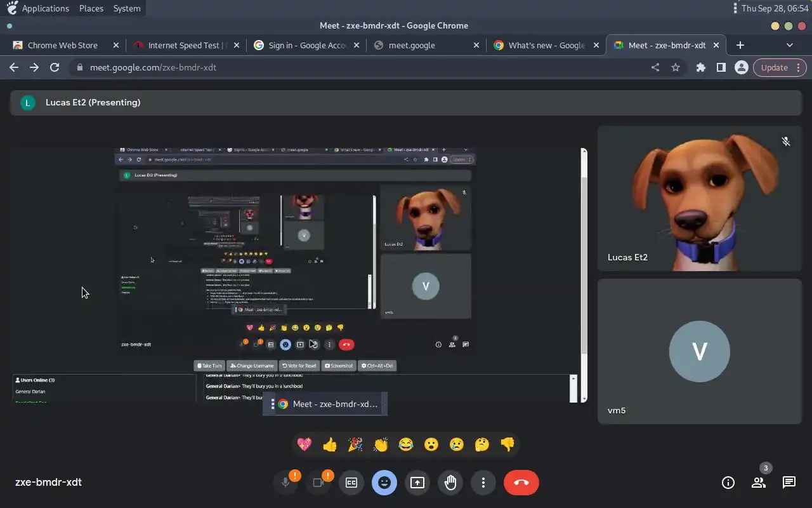Go forward to next page
812x508 pixels.
34,67
